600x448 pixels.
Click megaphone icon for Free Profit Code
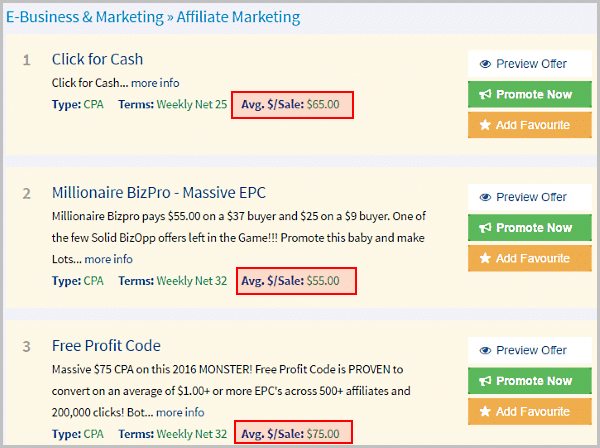coord(485,381)
